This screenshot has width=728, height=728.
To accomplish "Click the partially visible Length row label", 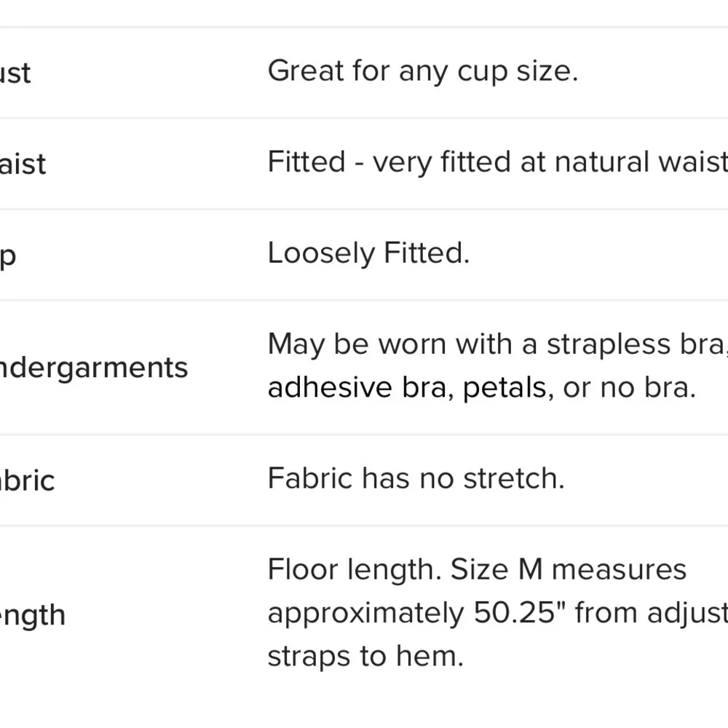I will (33, 615).
